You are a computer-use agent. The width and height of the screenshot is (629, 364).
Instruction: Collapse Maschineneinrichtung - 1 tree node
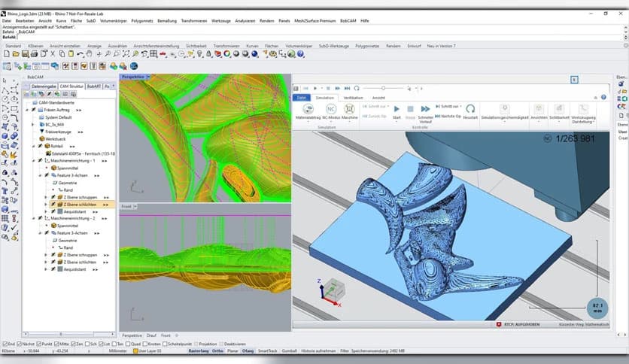pos(34,161)
